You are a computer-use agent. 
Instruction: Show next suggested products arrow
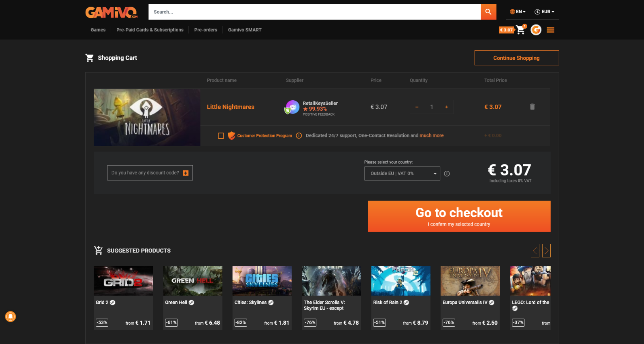(x=546, y=251)
